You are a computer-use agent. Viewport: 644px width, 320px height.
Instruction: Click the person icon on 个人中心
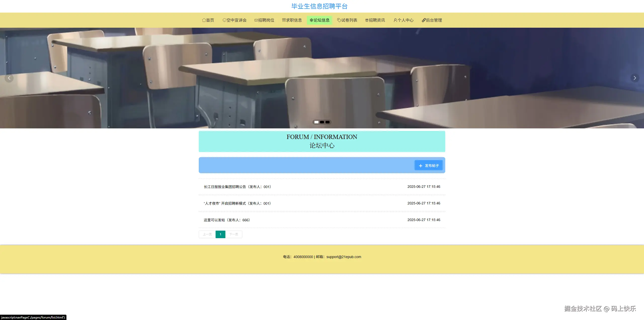coord(395,20)
